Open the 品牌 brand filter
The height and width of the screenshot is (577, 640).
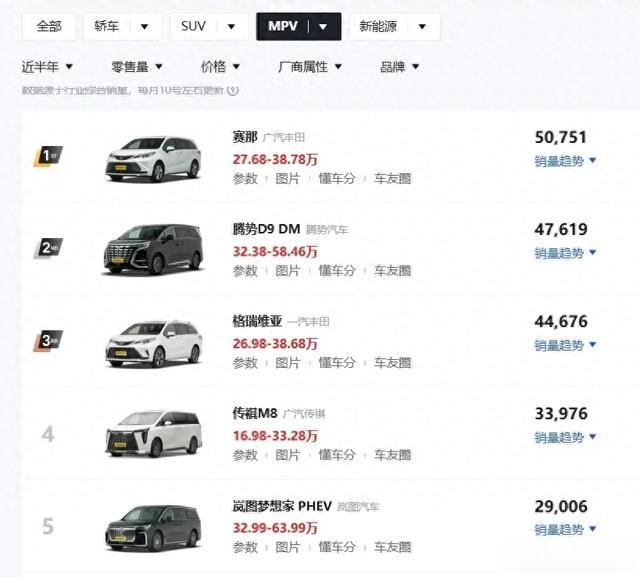point(400,67)
